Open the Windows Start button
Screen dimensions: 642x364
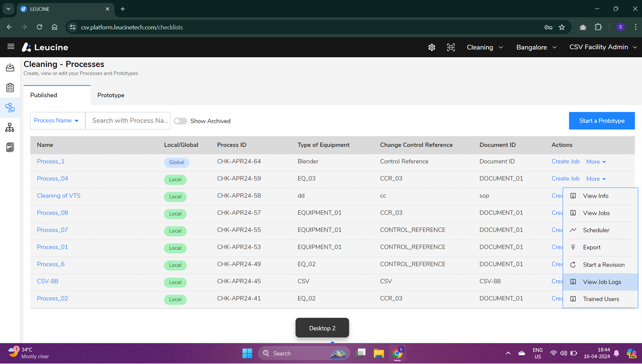pos(247,353)
